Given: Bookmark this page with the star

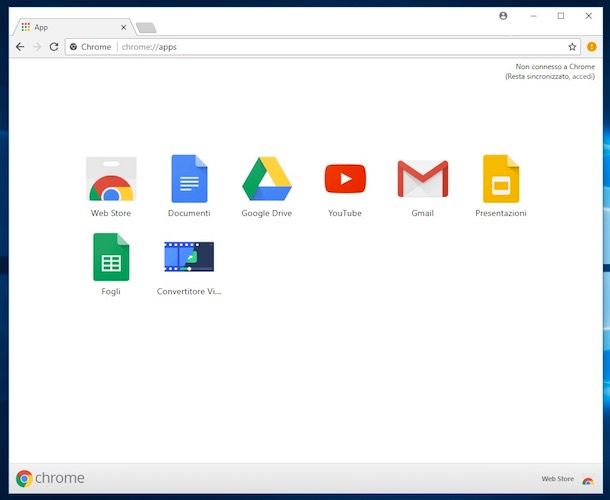Looking at the screenshot, I should 572,47.
